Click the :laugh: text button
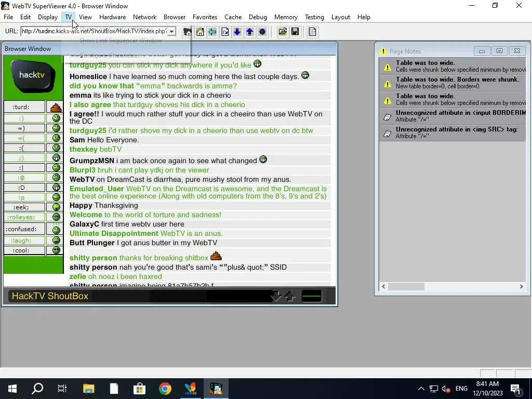The height and width of the screenshot is (399, 532). tap(24, 241)
